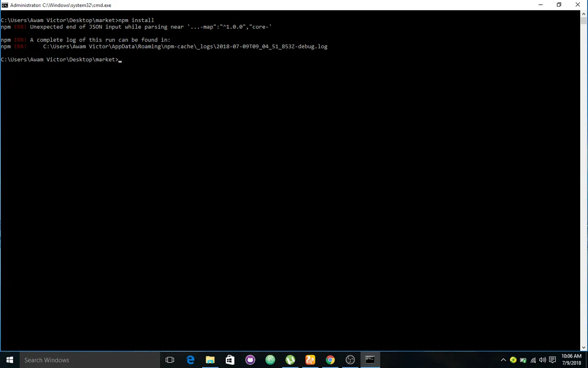
Task: Click the 'npm install' command text
Action: click(136, 20)
